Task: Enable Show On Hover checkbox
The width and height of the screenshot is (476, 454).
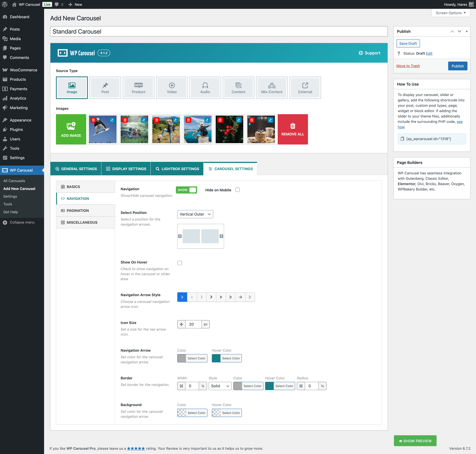Action: 180,263
